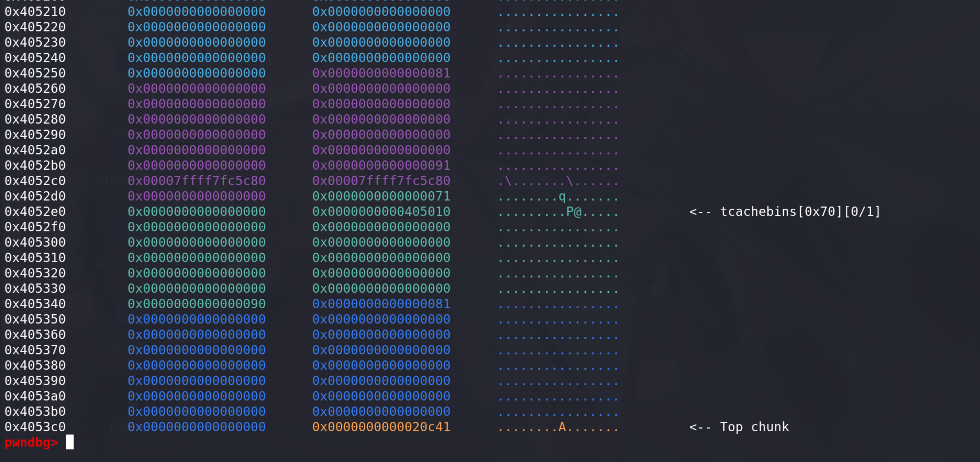The width and height of the screenshot is (980, 462).
Task: Select the address 0x4053c0
Action: 35,427
